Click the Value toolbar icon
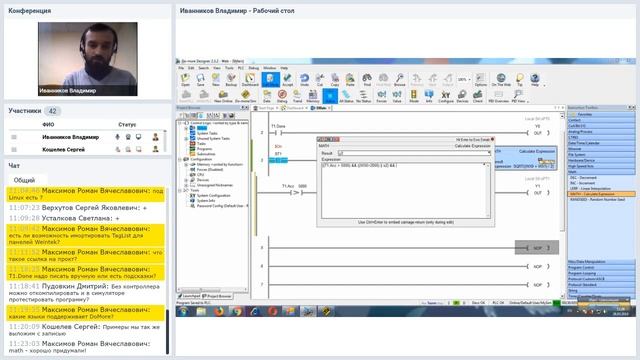Viewport: 640px width, 360px height. [397, 96]
